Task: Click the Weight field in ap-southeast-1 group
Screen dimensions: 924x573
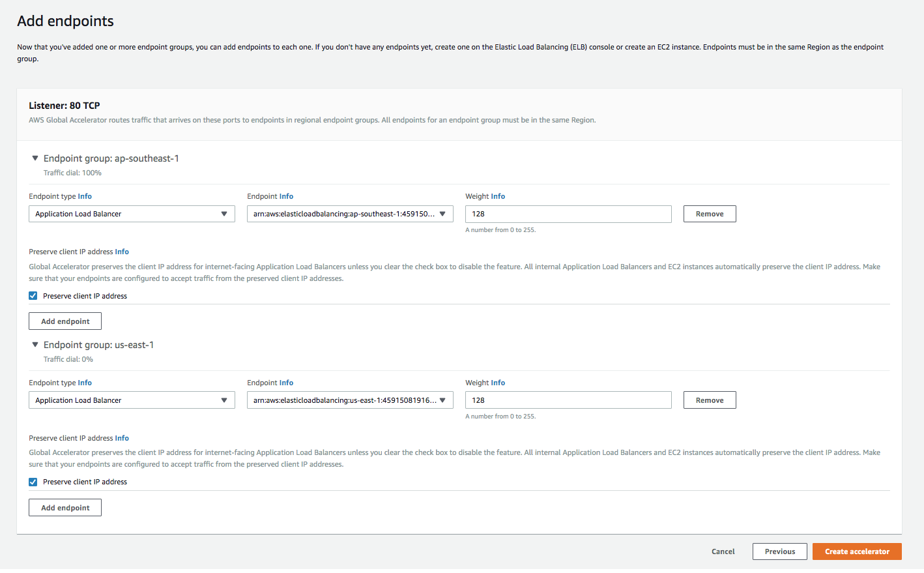Action: point(568,214)
